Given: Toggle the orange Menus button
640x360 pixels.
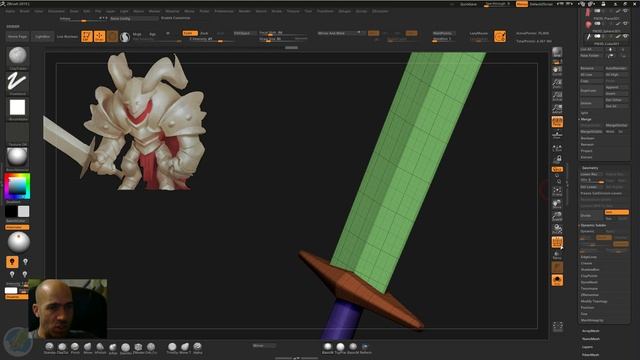Looking at the screenshot, I should click(522, 4).
